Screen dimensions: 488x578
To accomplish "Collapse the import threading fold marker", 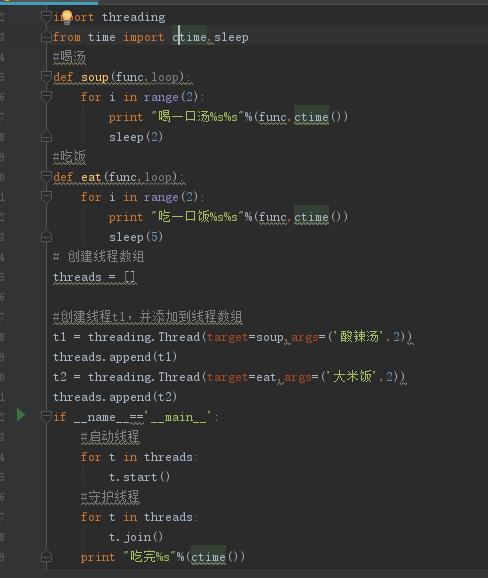I will click(x=46, y=17).
